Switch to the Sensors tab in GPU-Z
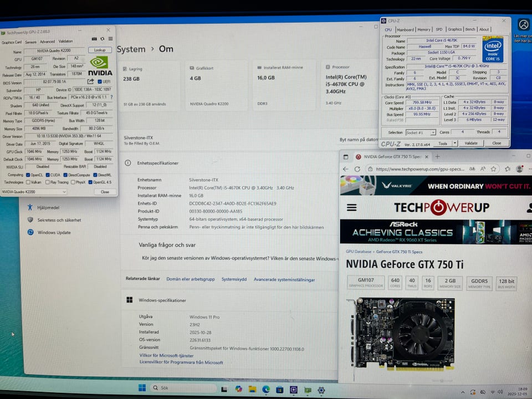Viewport: 532px width, 399px height. click(x=30, y=42)
